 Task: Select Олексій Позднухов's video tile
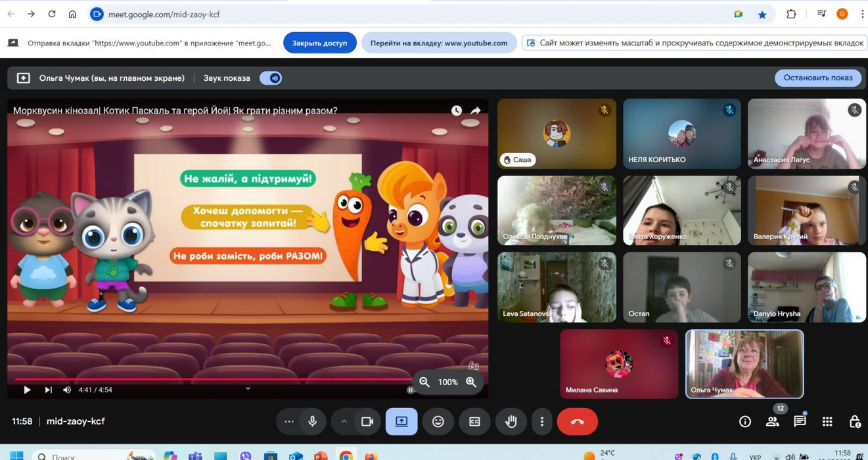pyautogui.click(x=557, y=210)
